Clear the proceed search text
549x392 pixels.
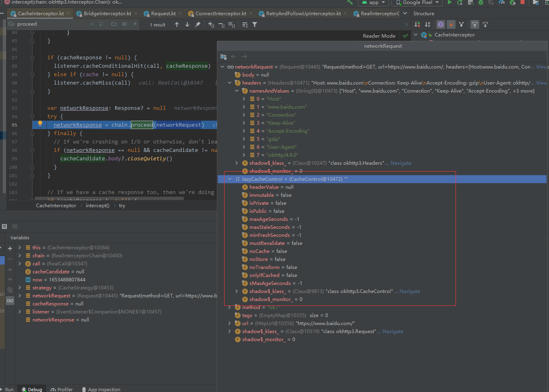(x=92, y=24)
